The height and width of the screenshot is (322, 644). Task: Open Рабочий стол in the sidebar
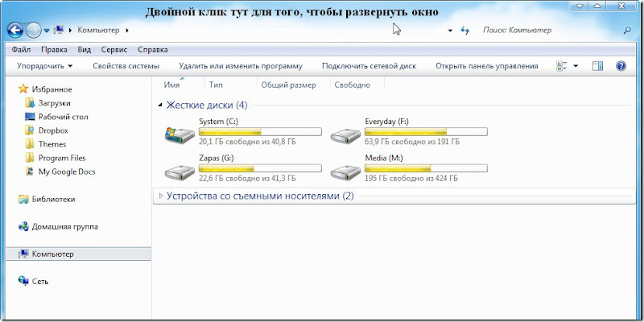pos(64,117)
